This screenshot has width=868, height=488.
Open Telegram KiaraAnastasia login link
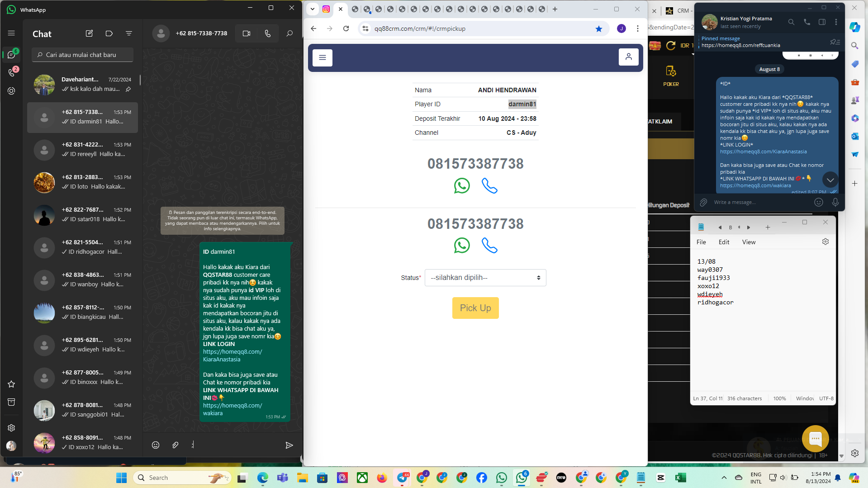pyautogui.click(x=763, y=152)
